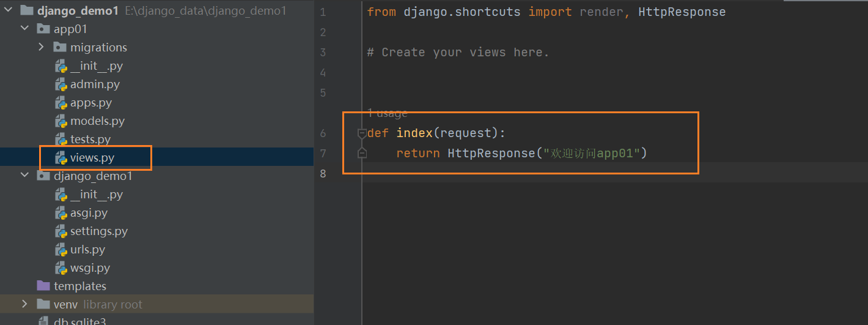
Task: Click the admin.py file icon
Action: click(x=61, y=84)
